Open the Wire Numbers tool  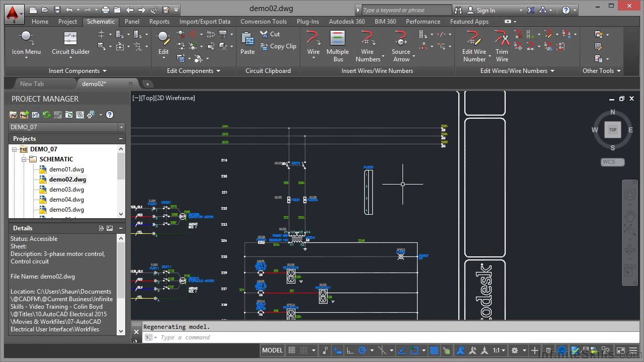(368, 46)
